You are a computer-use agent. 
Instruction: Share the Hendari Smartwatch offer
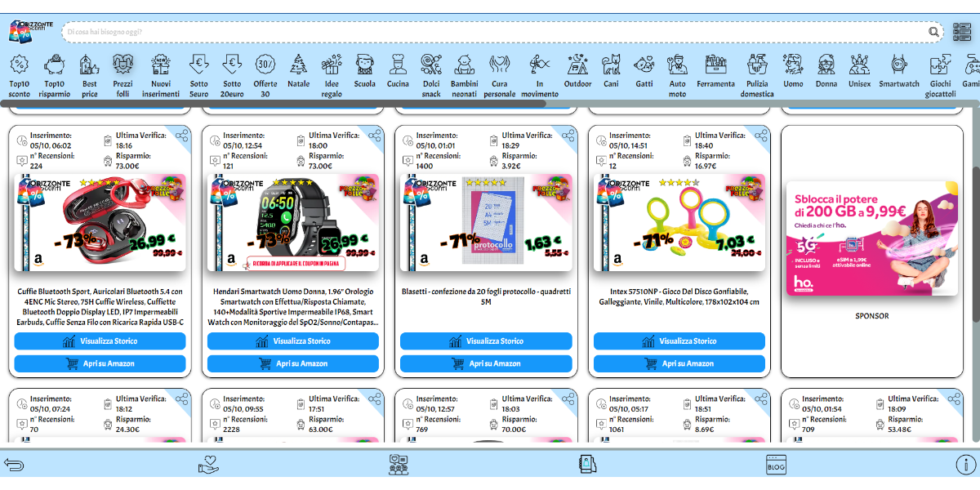tap(375, 136)
